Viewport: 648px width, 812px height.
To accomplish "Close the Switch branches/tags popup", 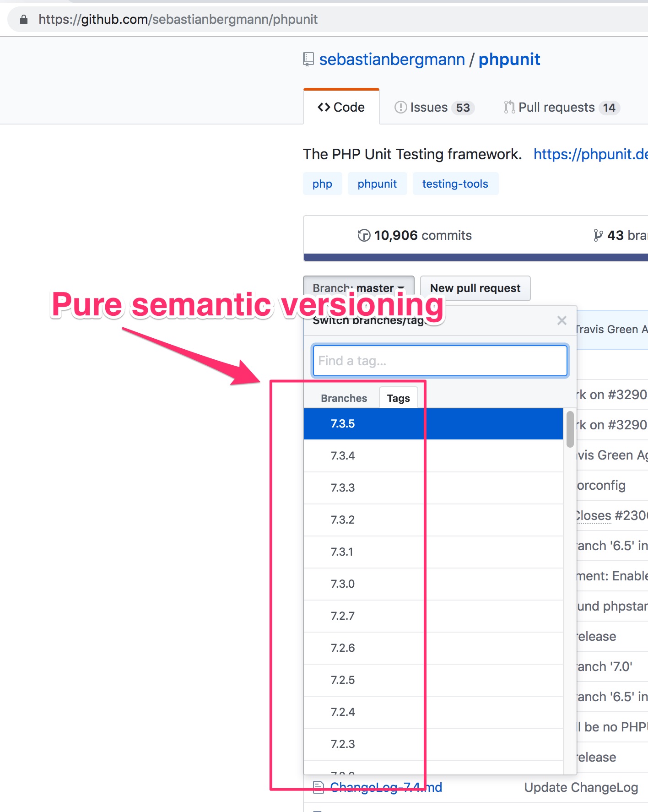I will click(x=562, y=320).
